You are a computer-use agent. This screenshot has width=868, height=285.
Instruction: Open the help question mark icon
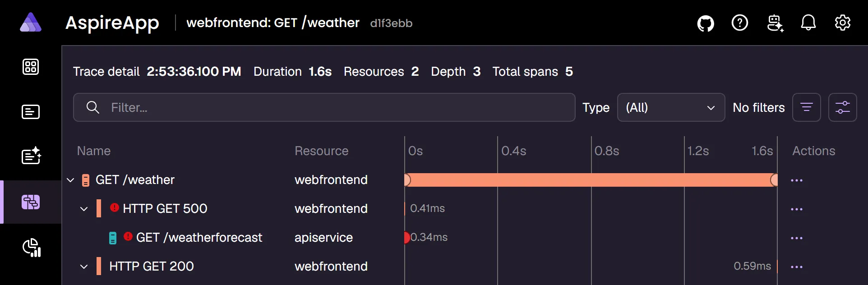tap(740, 23)
